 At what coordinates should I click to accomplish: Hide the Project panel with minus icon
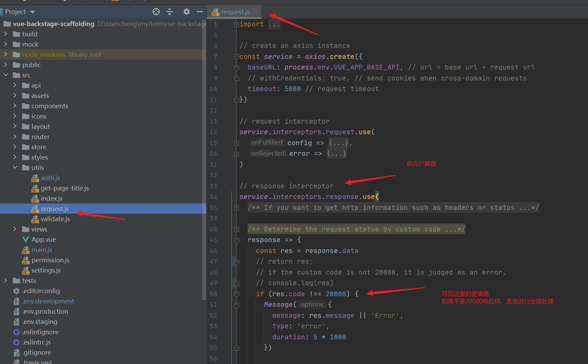200,12
